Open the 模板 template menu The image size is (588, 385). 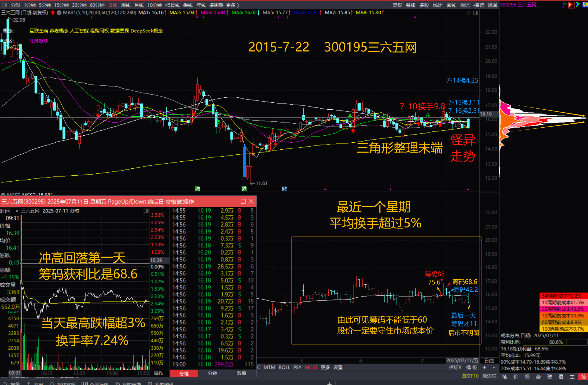(471, 367)
